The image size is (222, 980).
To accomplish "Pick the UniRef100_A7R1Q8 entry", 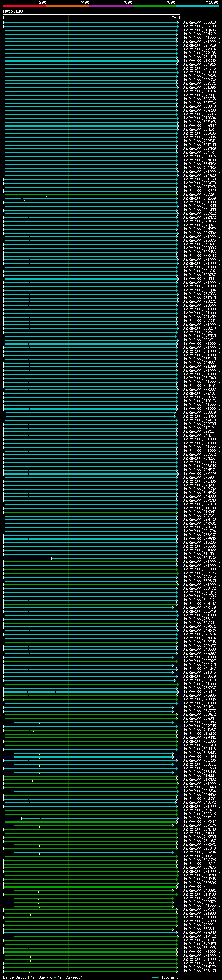I will (199, 53).
